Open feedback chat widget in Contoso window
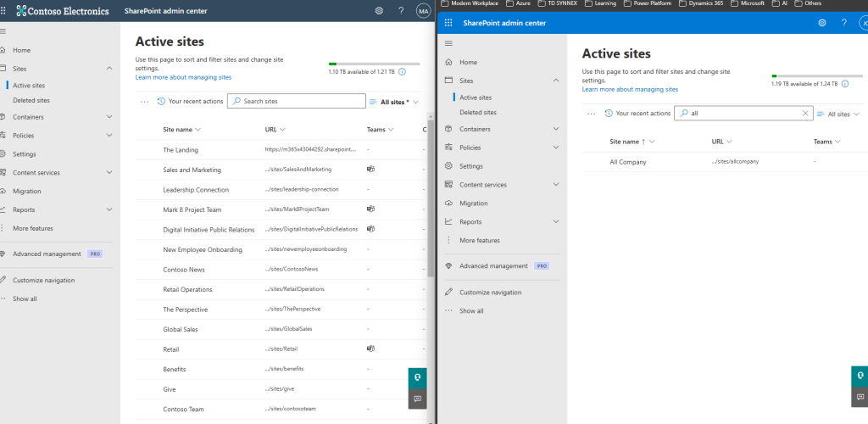The height and width of the screenshot is (424, 868). click(417, 398)
